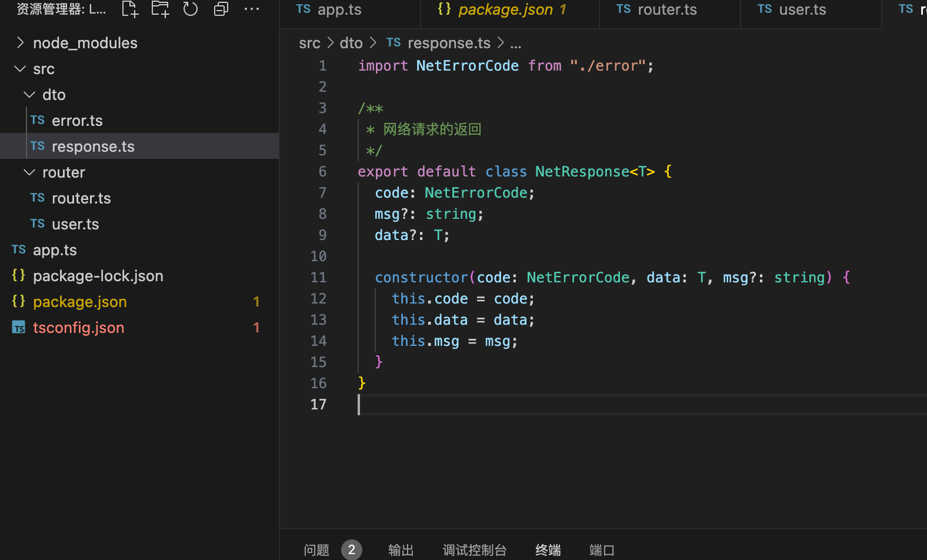Switch to the app.ts editor tab
This screenshot has height=560, width=927.
tap(339, 10)
